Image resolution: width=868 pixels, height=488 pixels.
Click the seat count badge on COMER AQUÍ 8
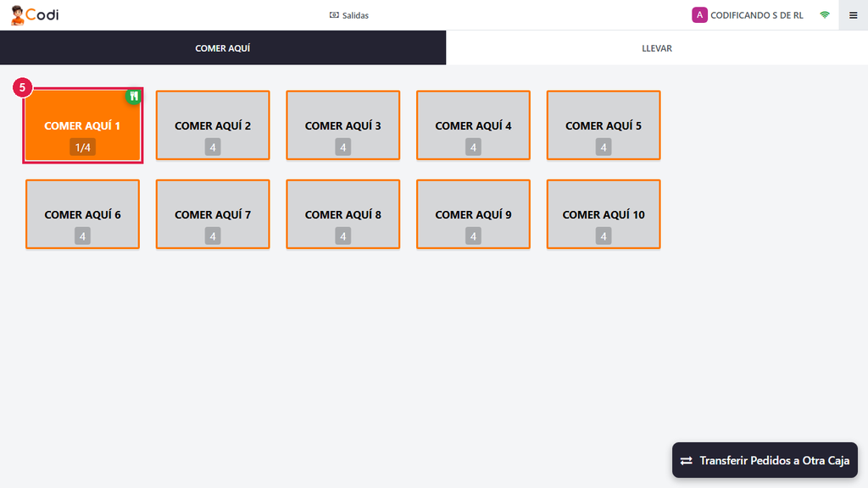click(x=342, y=236)
